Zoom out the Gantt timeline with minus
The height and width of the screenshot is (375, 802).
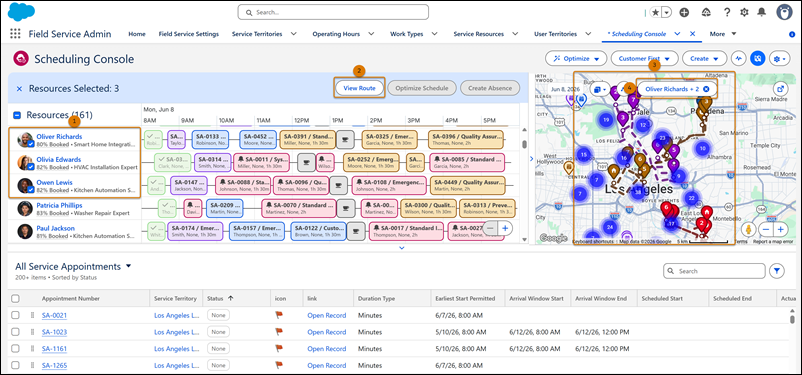coord(490,228)
